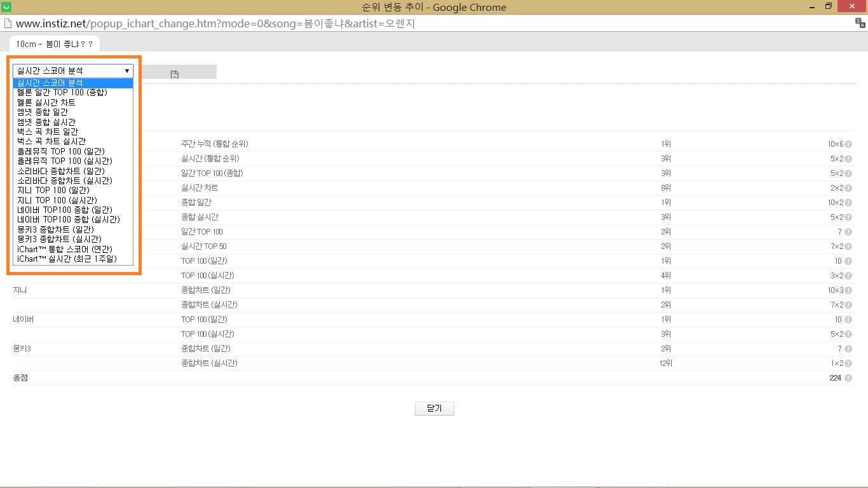Open the translate icon in the address bar
The image size is (868, 488).
click(860, 24)
